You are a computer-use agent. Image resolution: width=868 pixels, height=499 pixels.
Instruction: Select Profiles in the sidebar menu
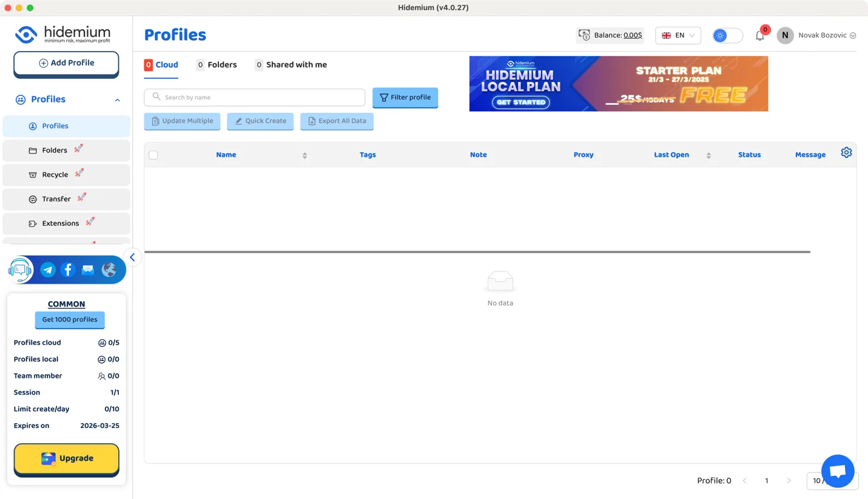pos(66,126)
